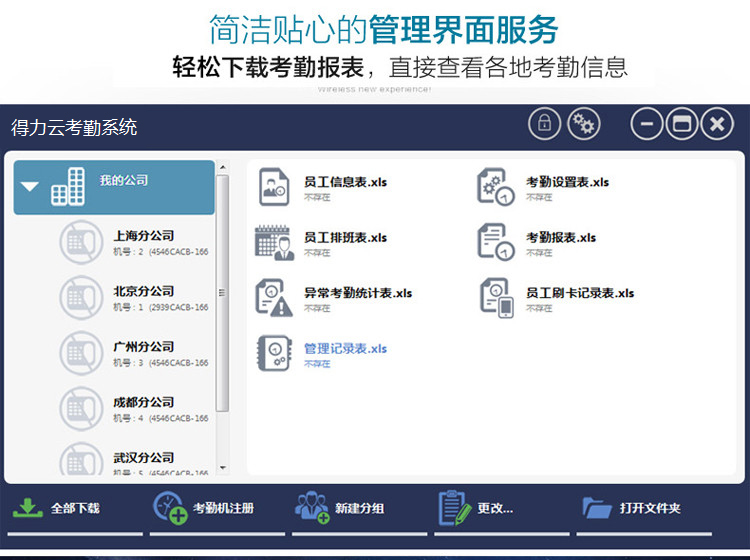Click the 考勤设置表.xls gear-clock icon
This screenshot has height=560, width=750.
point(496,187)
